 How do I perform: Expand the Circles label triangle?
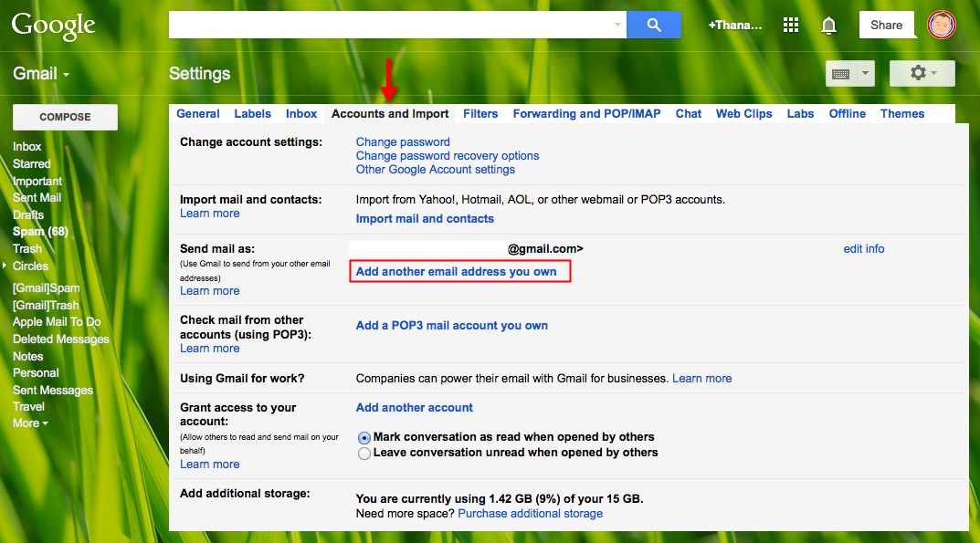5,266
